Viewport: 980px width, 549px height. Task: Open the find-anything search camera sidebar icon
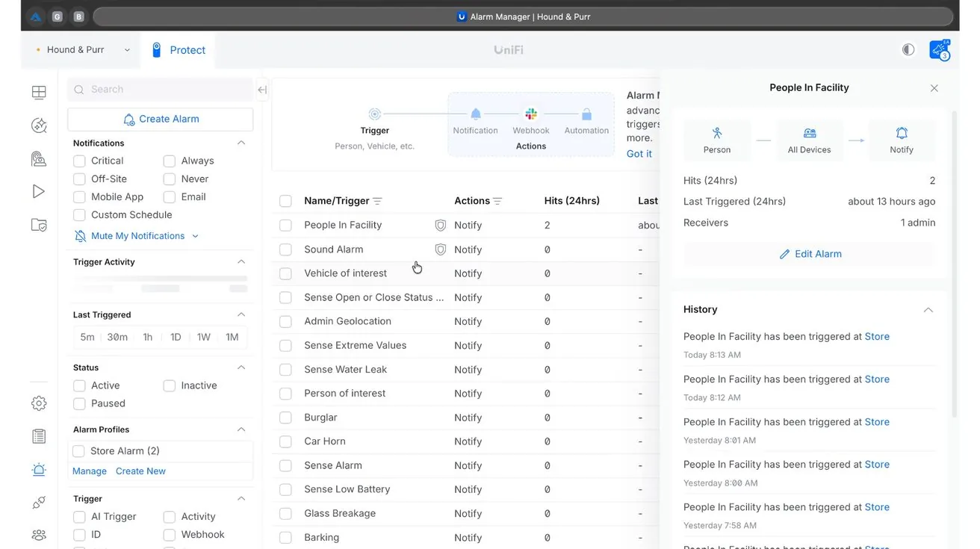(39, 158)
